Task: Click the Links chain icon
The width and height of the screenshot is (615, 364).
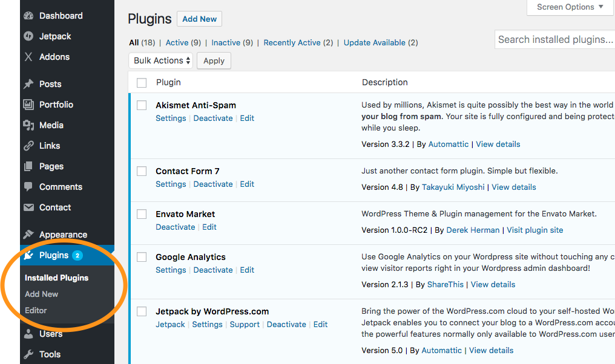Action: coord(28,146)
